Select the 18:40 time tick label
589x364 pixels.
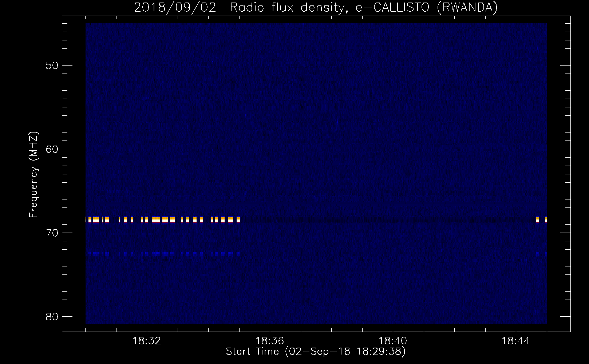[393, 341]
